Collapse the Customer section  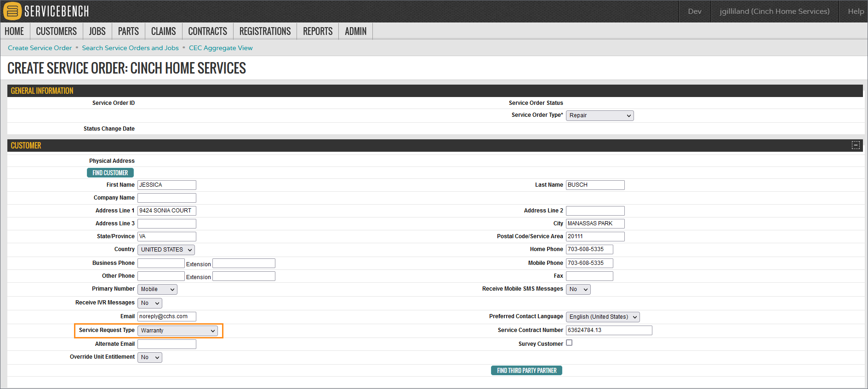[x=856, y=145]
